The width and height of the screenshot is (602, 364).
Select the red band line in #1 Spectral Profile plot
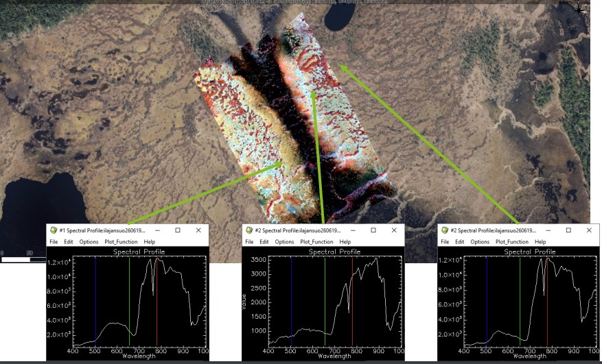[157, 302]
